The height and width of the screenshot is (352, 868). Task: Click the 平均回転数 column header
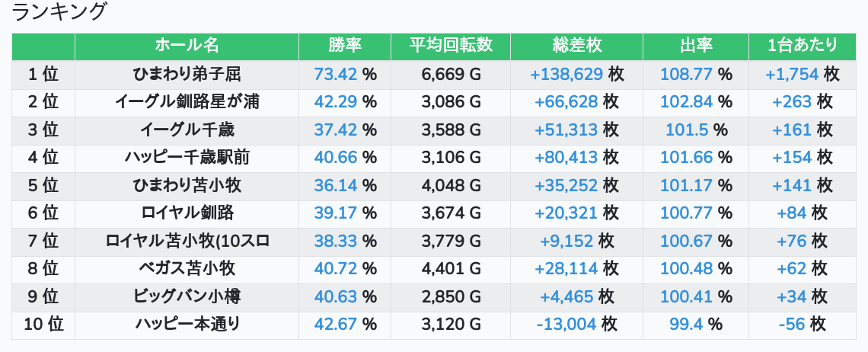tap(451, 46)
